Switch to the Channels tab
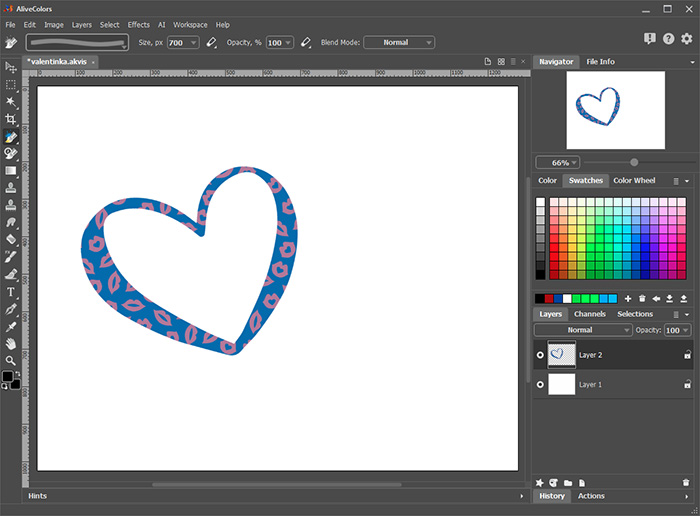This screenshot has height=516, width=700. 590,314
